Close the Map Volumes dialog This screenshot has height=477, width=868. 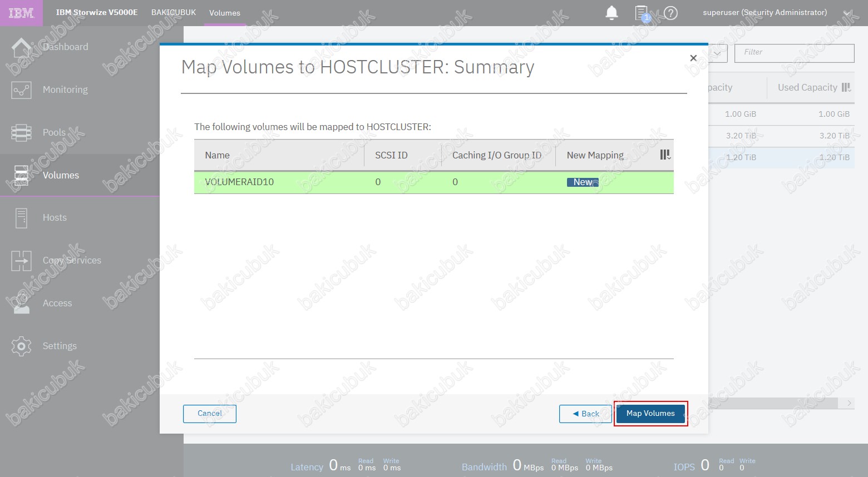(693, 58)
